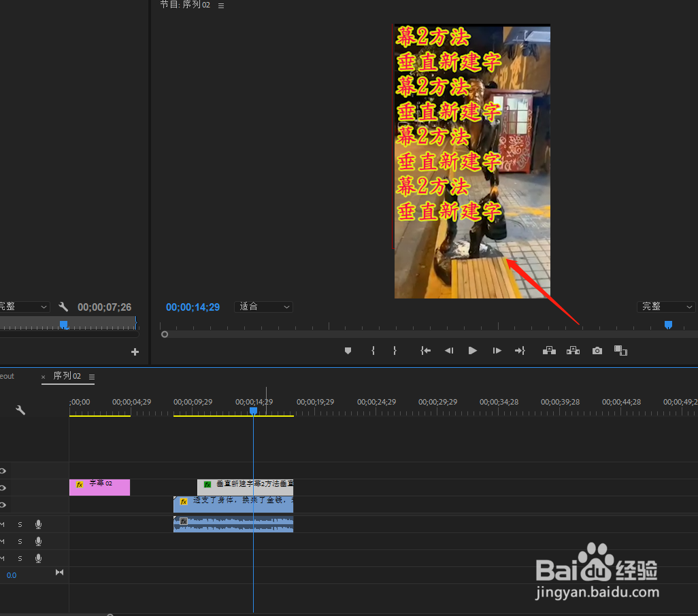Click the Add Marker icon
Screen dimensions: 698x616
tap(348, 350)
